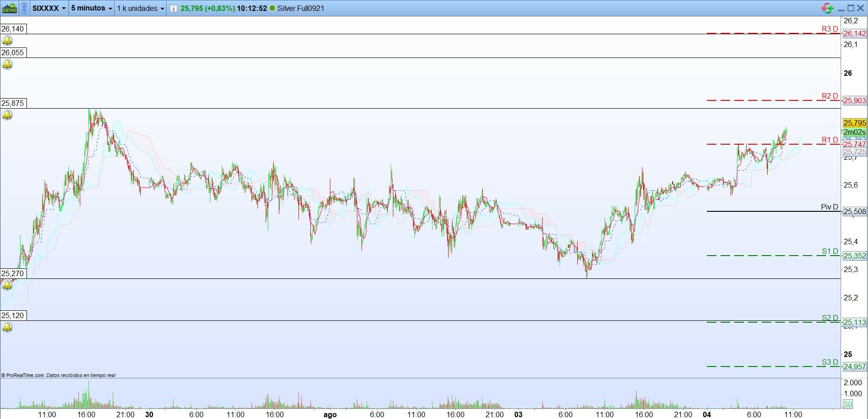868x419 pixels.
Task: Select the 25,120 alert price label
Action: [x=13, y=315]
